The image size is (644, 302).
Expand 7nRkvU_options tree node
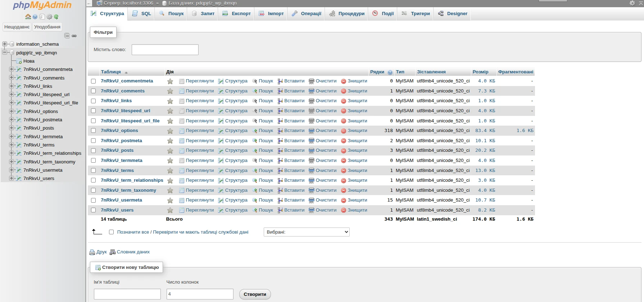(x=12, y=111)
